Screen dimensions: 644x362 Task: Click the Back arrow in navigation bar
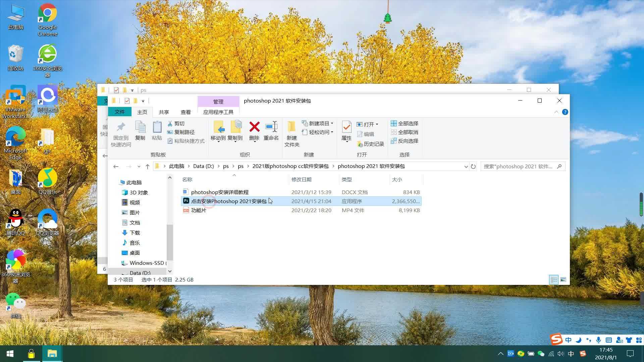click(116, 166)
